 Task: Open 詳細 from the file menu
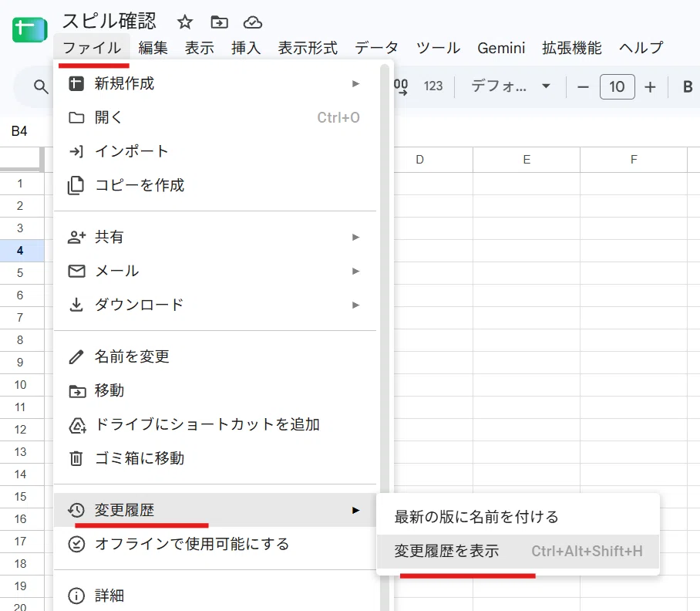215,596
